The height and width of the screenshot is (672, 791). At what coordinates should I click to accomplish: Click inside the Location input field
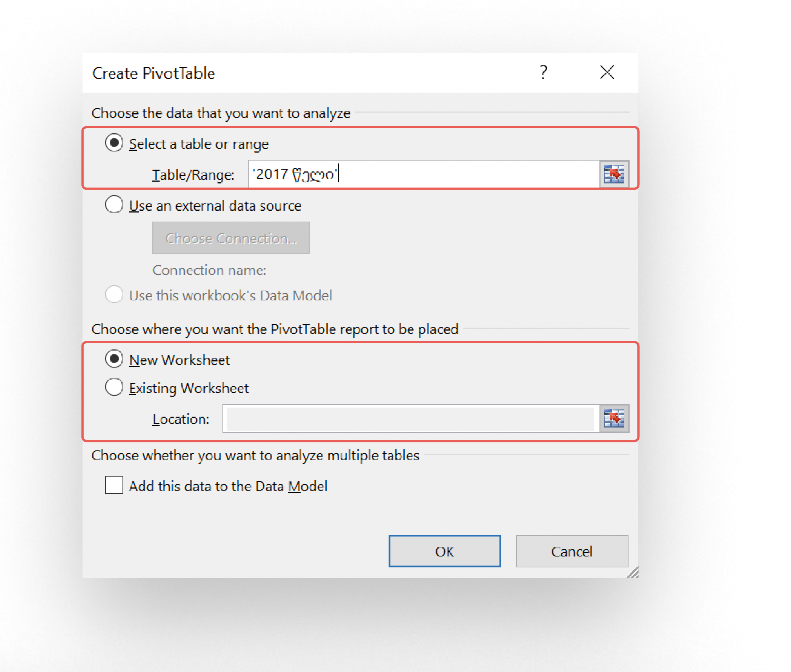[x=410, y=419]
